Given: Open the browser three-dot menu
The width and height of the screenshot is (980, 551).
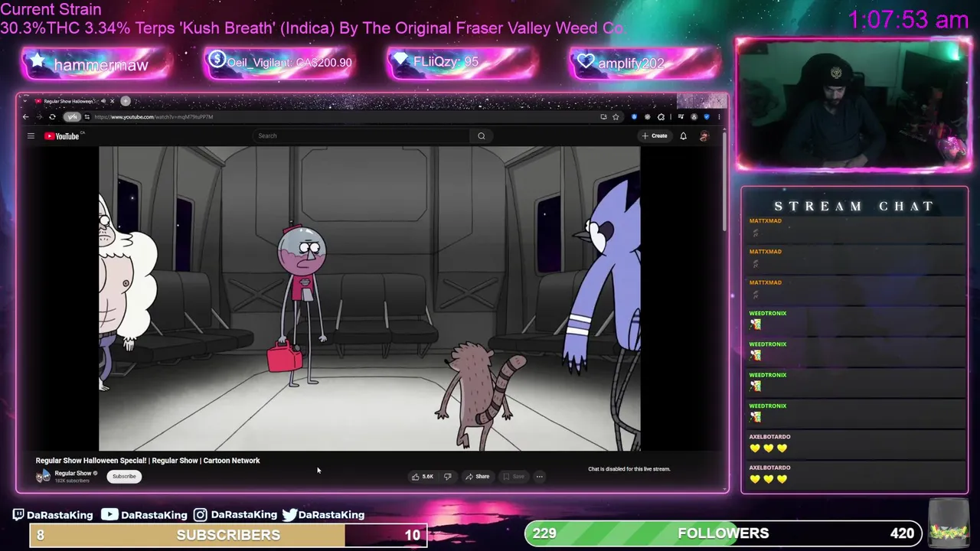Looking at the screenshot, I should 719,117.
